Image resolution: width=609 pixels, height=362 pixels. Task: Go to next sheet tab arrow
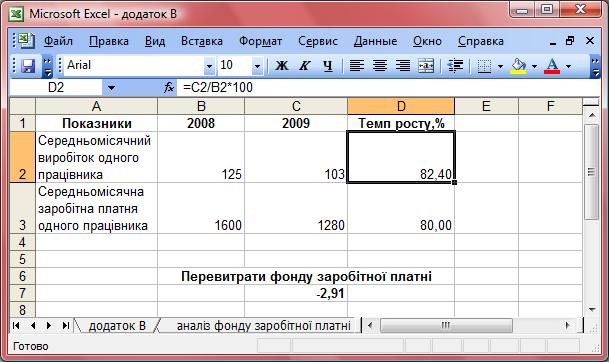coord(49,325)
